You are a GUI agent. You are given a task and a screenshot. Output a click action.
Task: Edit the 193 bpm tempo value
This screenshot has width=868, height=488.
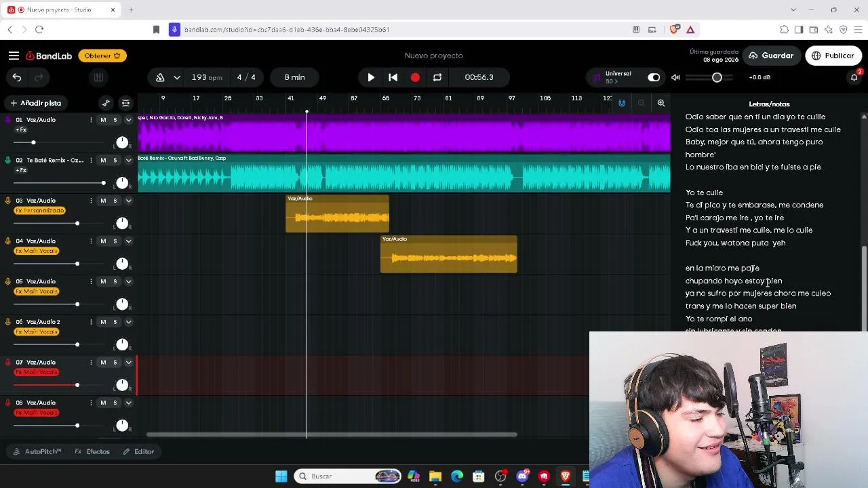click(x=206, y=77)
